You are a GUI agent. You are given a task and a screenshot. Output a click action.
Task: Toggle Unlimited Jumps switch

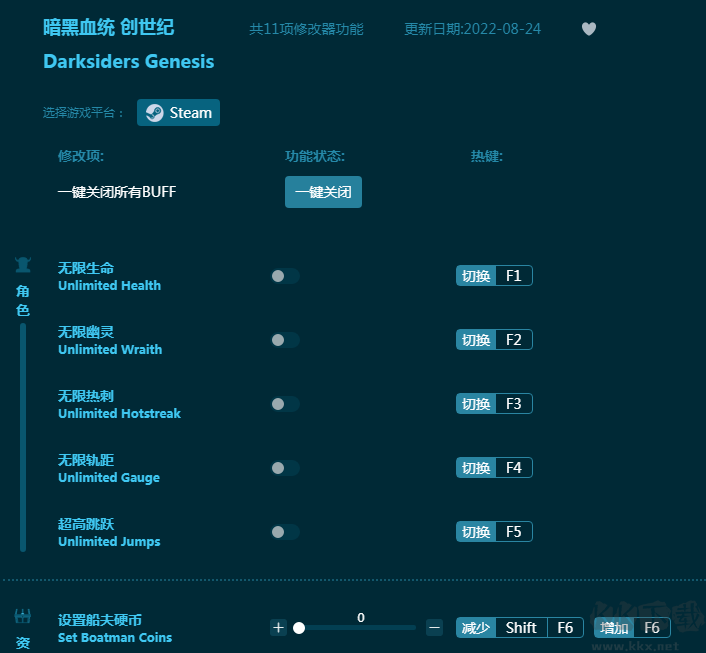tap(285, 532)
